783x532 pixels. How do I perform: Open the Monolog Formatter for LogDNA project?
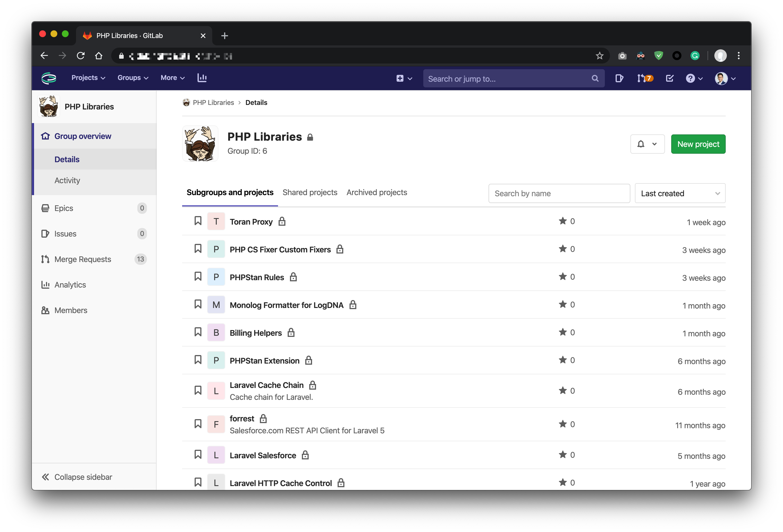[286, 305]
